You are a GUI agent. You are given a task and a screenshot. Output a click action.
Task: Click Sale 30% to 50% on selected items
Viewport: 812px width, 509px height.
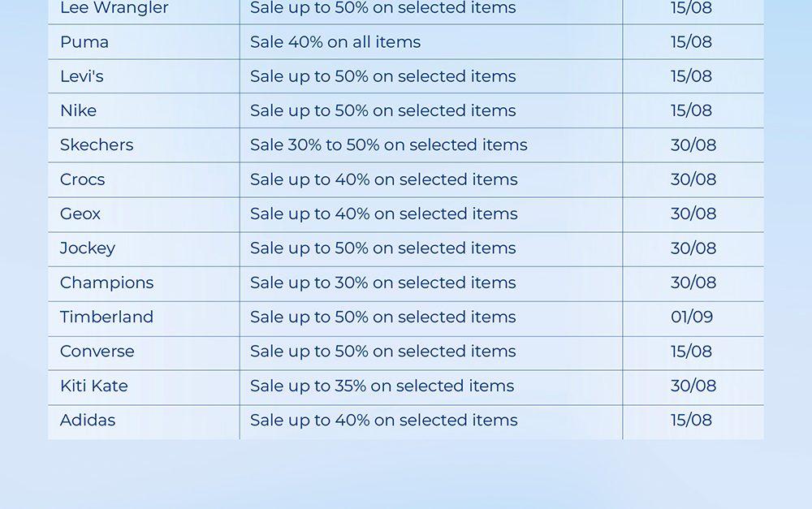(x=388, y=145)
